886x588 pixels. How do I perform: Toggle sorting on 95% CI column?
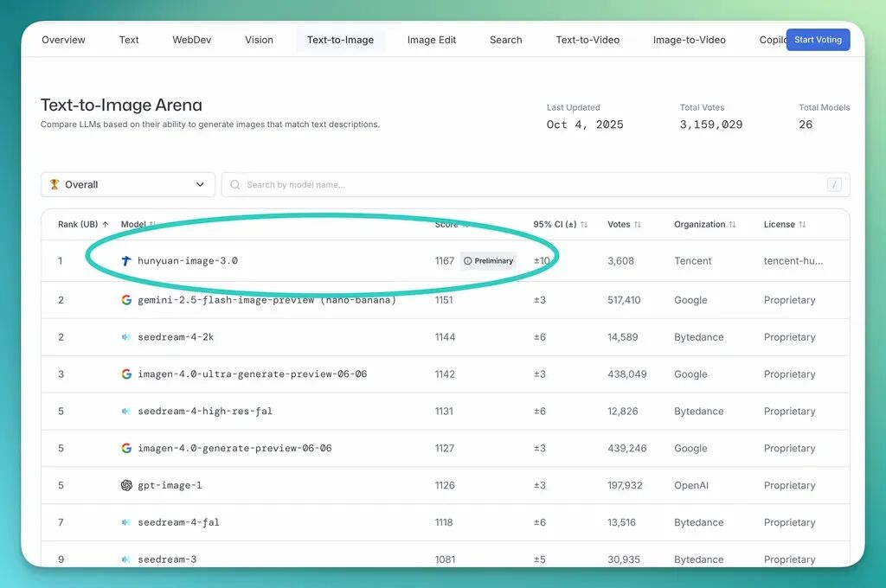pos(560,224)
